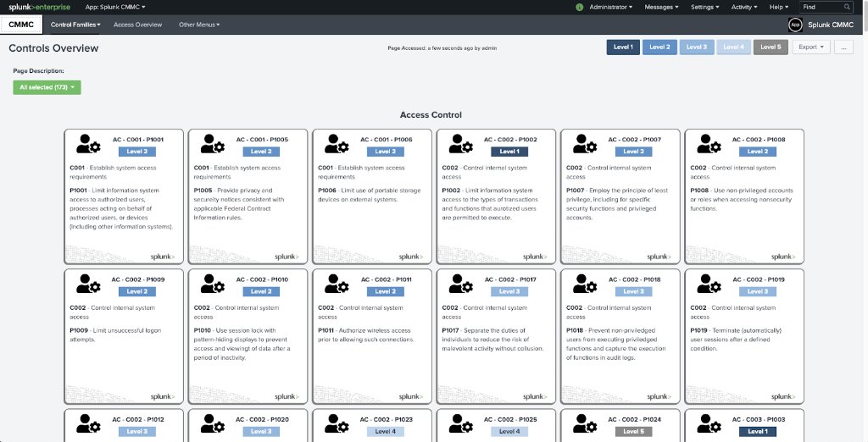The width and height of the screenshot is (868, 442).
Task: Click the P1018 privileged functions audit logs text
Action: pyautogui.click(x=615, y=344)
